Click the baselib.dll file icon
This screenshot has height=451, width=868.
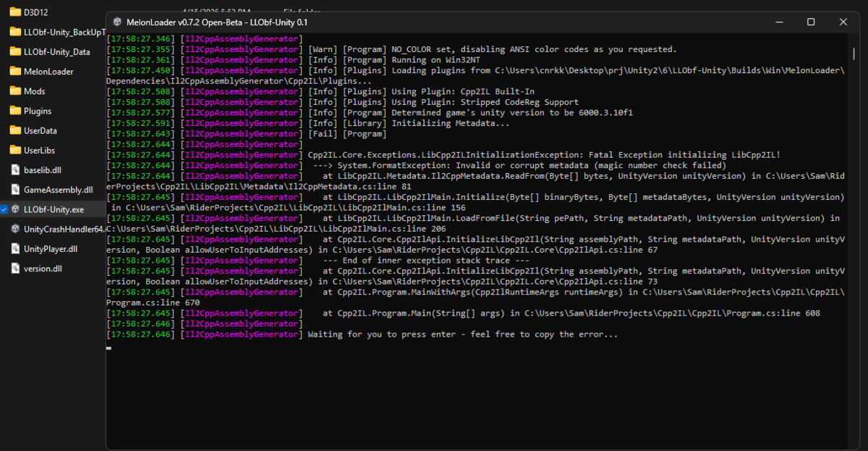[x=15, y=170]
